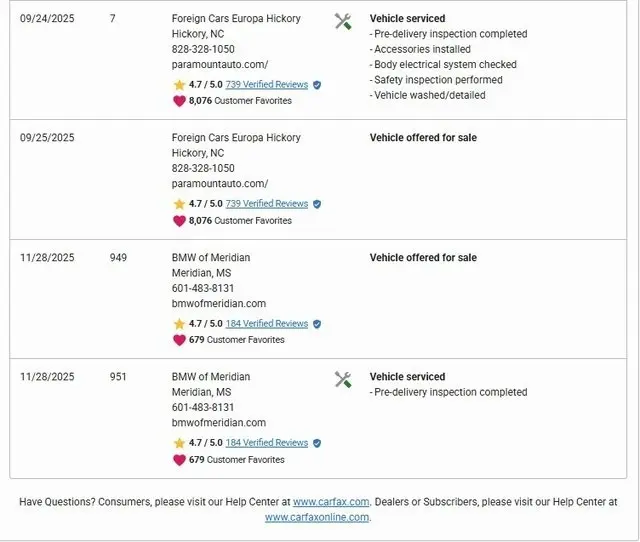This screenshot has width=640, height=542.
Task: Visit the www.carfax.com Help Center link
Action: click(x=331, y=502)
